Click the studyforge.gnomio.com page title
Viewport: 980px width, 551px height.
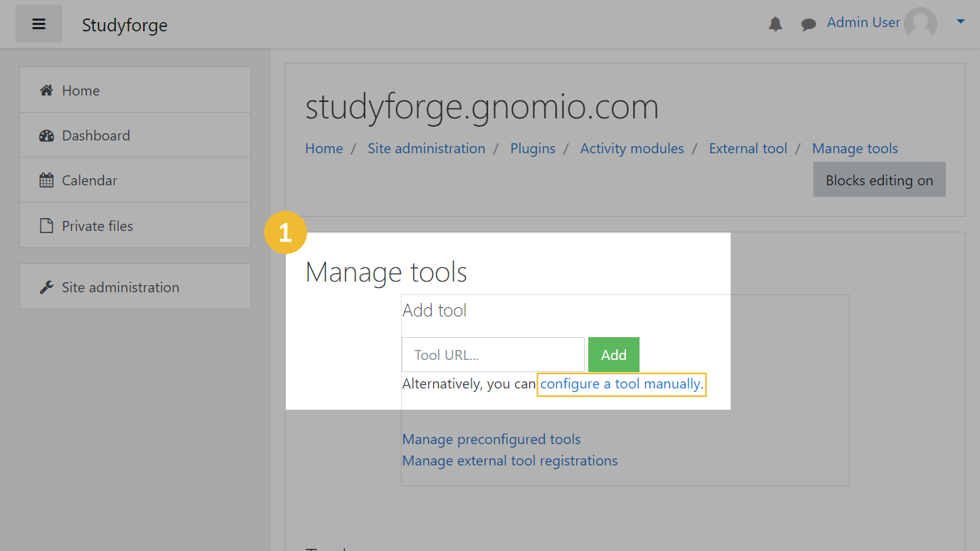(x=482, y=107)
